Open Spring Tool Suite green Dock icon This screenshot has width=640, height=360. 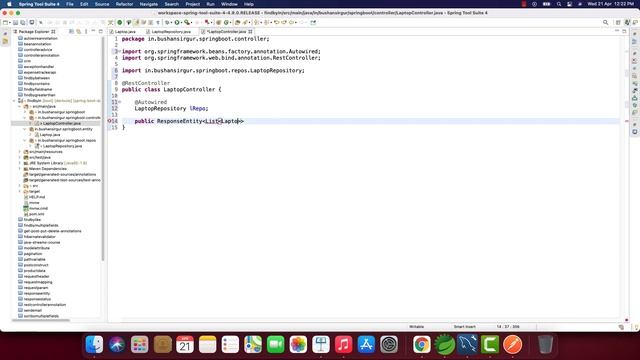444,344
